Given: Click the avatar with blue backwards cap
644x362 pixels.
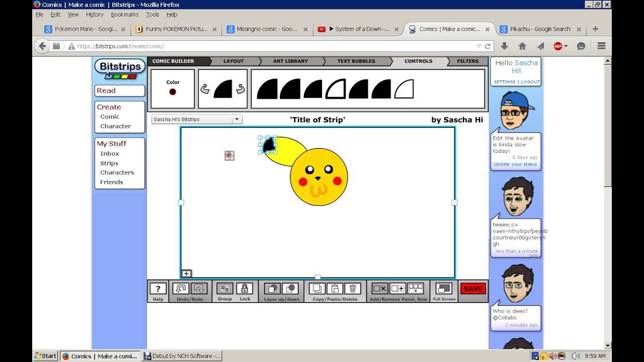Looking at the screenshot, I should tap(516, 111).
